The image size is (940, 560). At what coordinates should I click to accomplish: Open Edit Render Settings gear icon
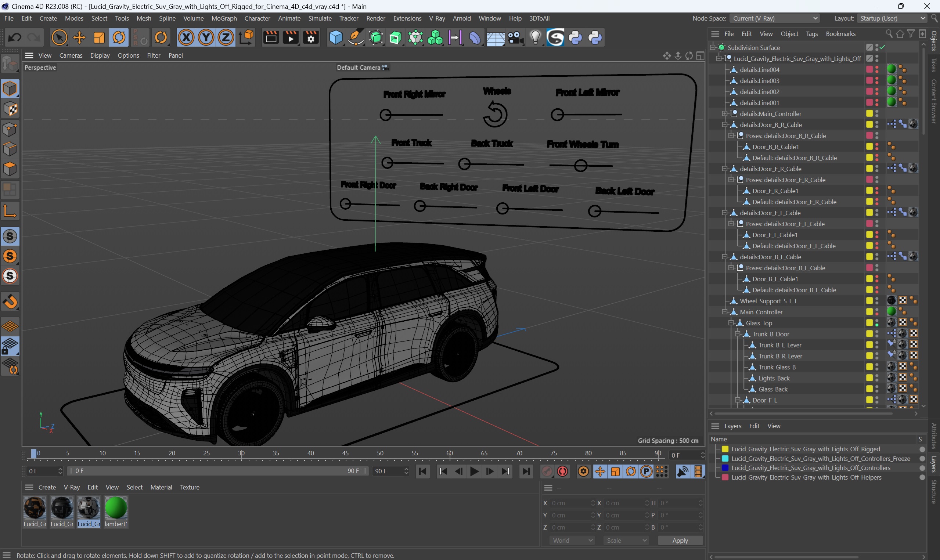[311, 38]
